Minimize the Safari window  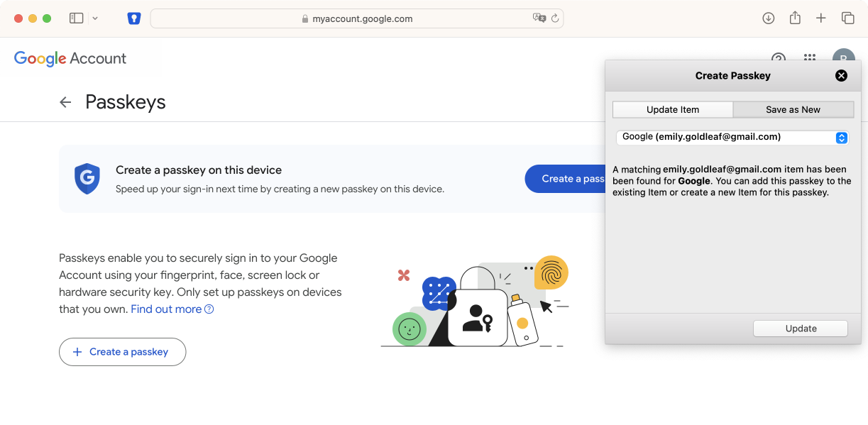coord(33,18)
